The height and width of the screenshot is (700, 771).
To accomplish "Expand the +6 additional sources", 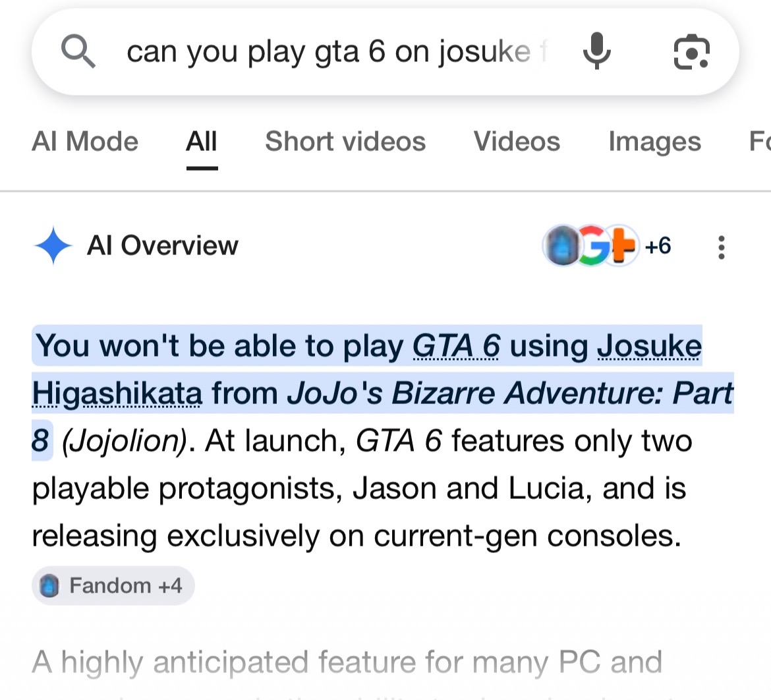I will coord(658,245).
